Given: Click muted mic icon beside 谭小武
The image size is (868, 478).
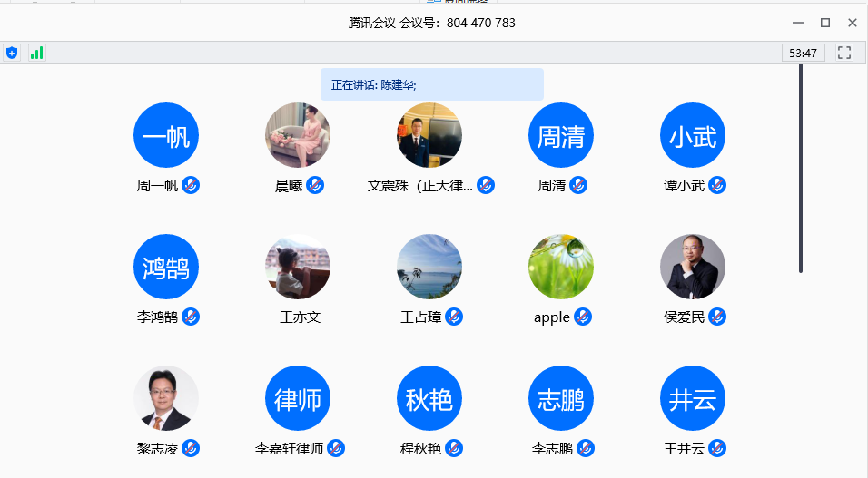Looking at the screenshot, I should [x=717, y=185].
